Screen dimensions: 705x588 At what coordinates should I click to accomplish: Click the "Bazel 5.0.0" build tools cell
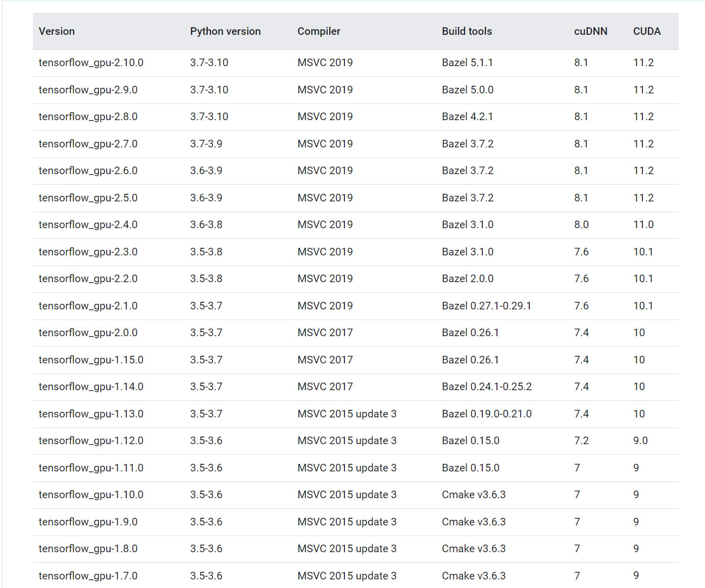point(468,90)
